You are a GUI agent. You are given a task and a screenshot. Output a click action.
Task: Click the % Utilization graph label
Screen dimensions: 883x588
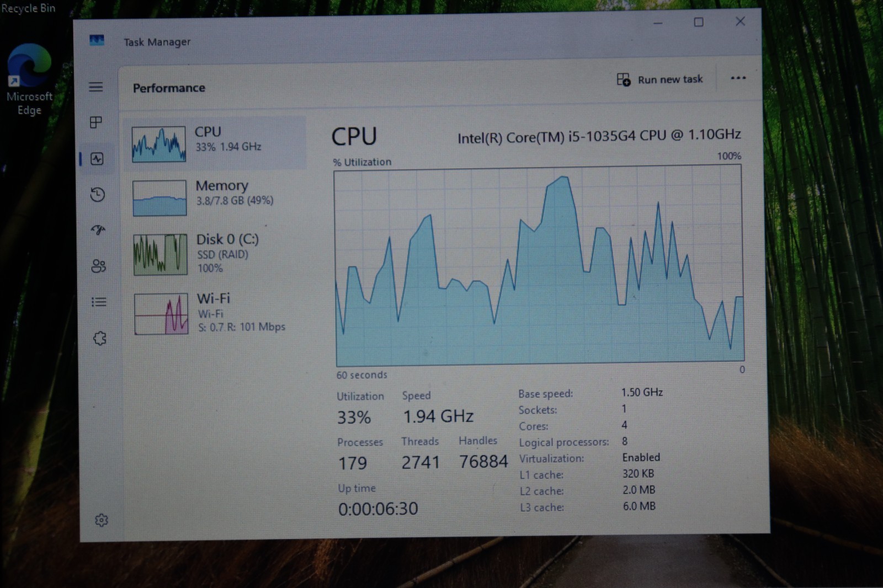point(362,162)
